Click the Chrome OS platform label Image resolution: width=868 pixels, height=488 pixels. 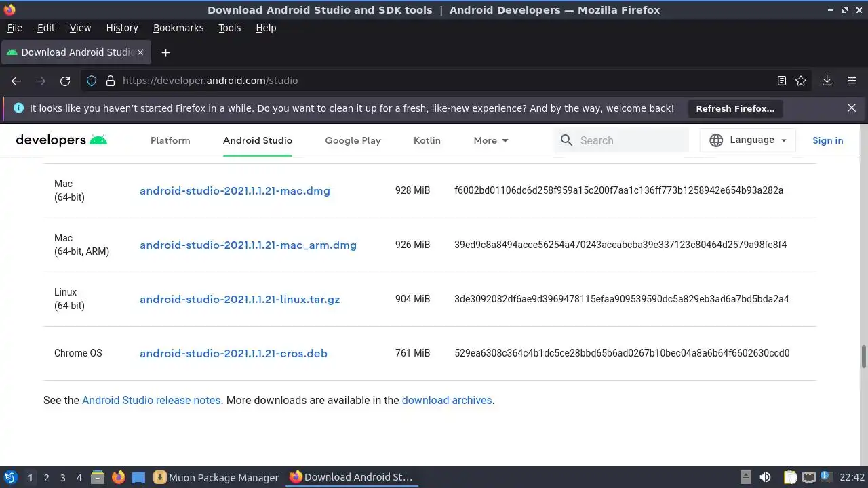click(78, 353)
